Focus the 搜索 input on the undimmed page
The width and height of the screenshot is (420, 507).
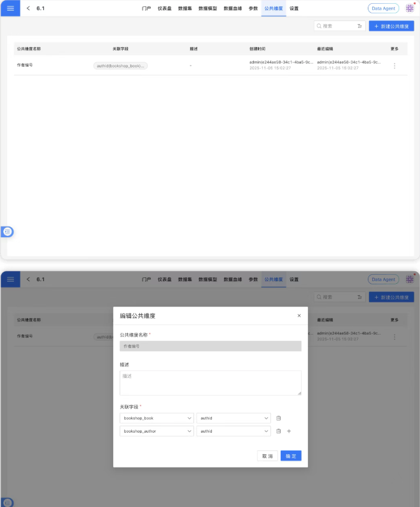(x=339, y=26)
